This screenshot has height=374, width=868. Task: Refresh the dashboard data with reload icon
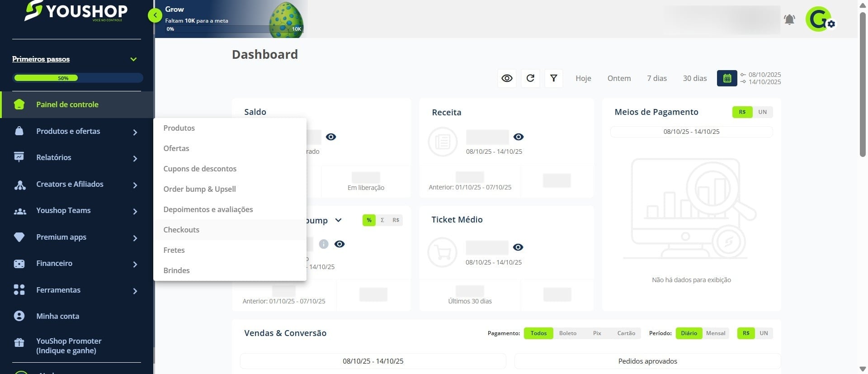tap(530, 78)
